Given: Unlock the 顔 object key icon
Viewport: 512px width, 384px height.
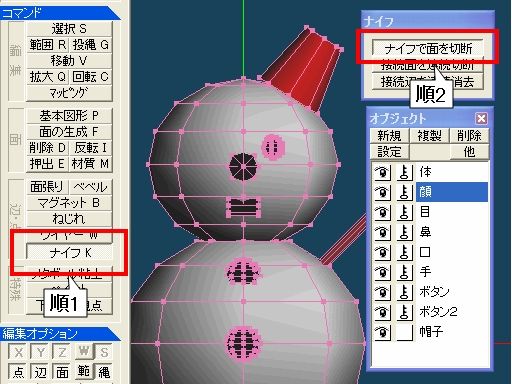Looking at the screenshot, I should click(405, 192).
